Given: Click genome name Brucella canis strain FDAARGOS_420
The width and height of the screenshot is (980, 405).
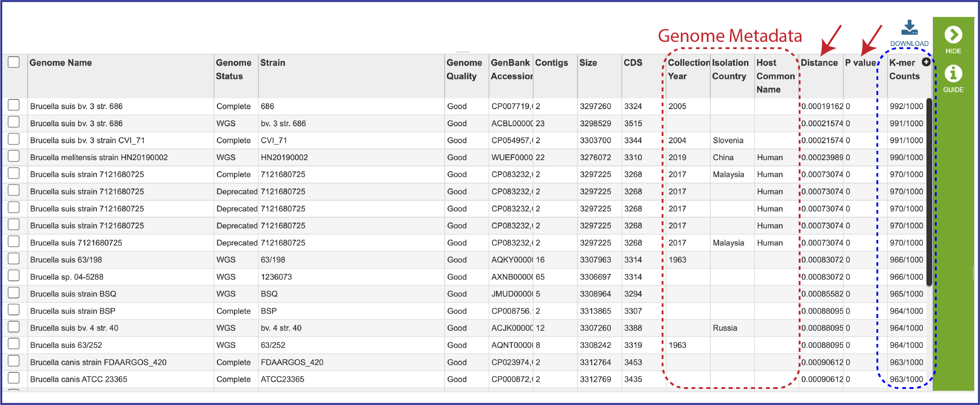Looking at the screenshot, I should pyautogui.click(x=98, y=362).
